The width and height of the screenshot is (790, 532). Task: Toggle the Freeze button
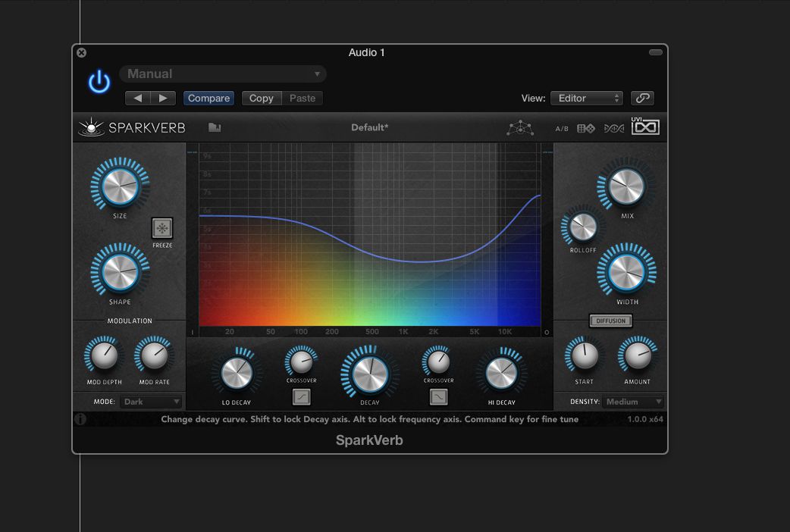[162, 228]
